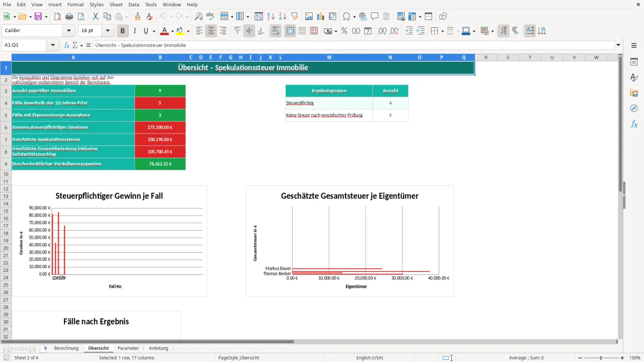Click the AutoFilter funnel icon
This screenshot has width=644, height=362.
tap(295, 17)
